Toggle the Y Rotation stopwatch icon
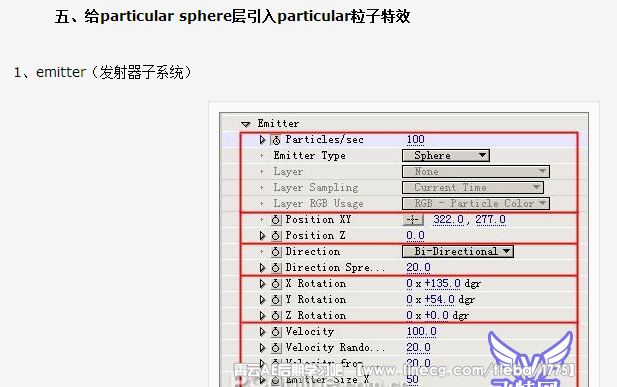The height and width of the screenshot is (387, 617). [x=276, y=300]
